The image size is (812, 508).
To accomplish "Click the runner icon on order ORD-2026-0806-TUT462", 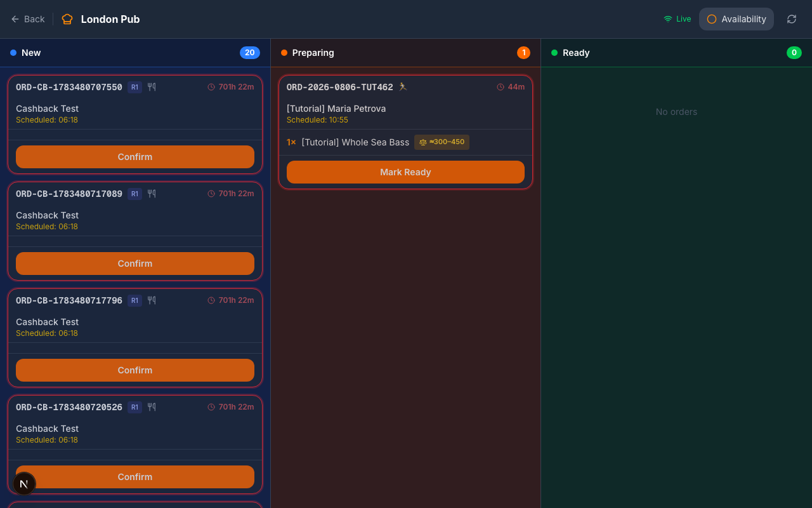I will point(403,87).
